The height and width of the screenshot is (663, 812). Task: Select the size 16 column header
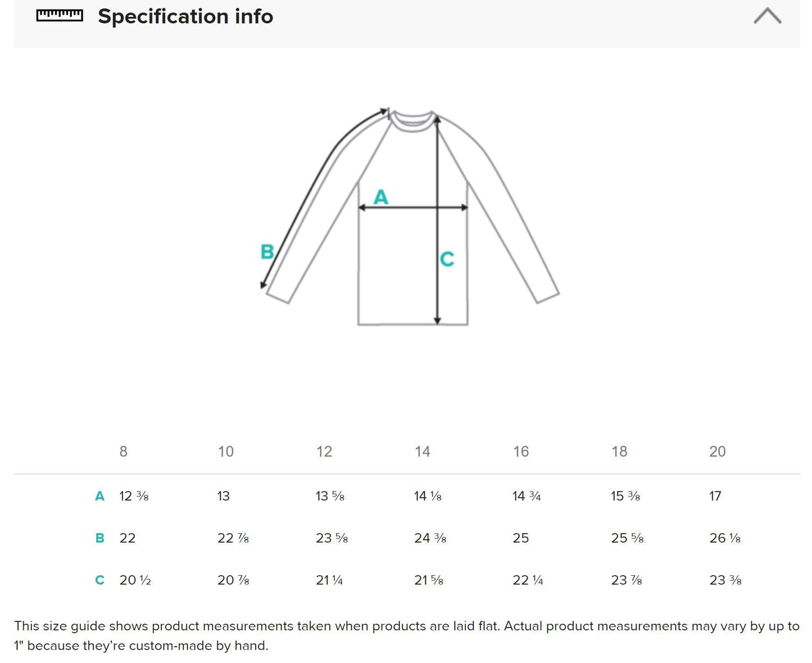[x=521, y=452]
